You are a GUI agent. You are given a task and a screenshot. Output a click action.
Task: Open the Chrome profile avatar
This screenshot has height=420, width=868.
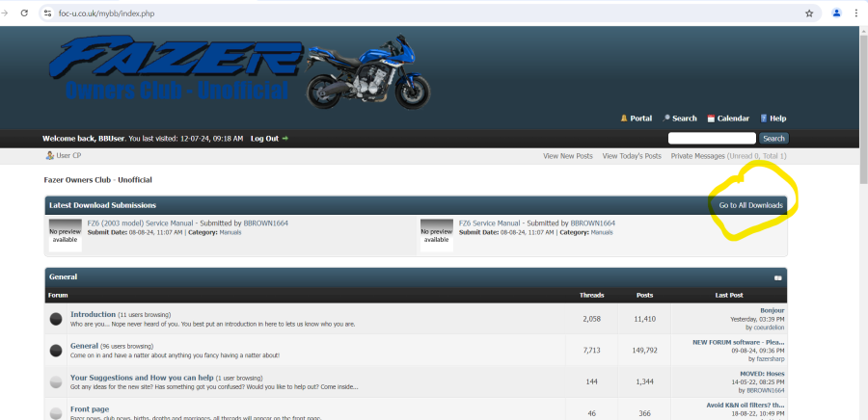click(836, 13)
